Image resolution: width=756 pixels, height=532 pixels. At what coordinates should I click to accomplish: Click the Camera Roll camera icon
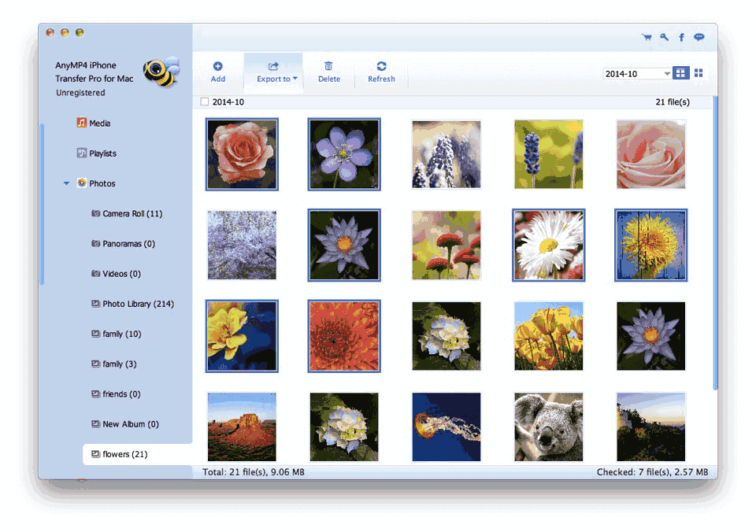[x=96, y=213]
